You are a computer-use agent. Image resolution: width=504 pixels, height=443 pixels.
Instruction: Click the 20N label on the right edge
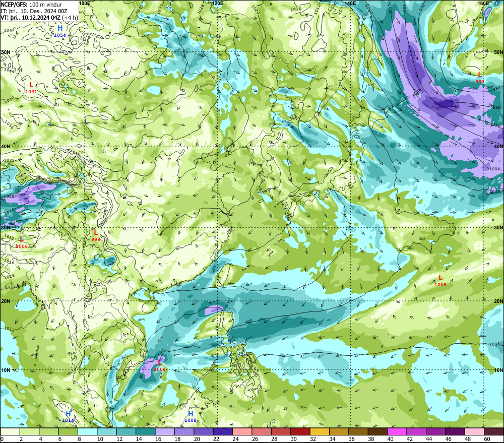pyautogui.click(x=498, y=301)
